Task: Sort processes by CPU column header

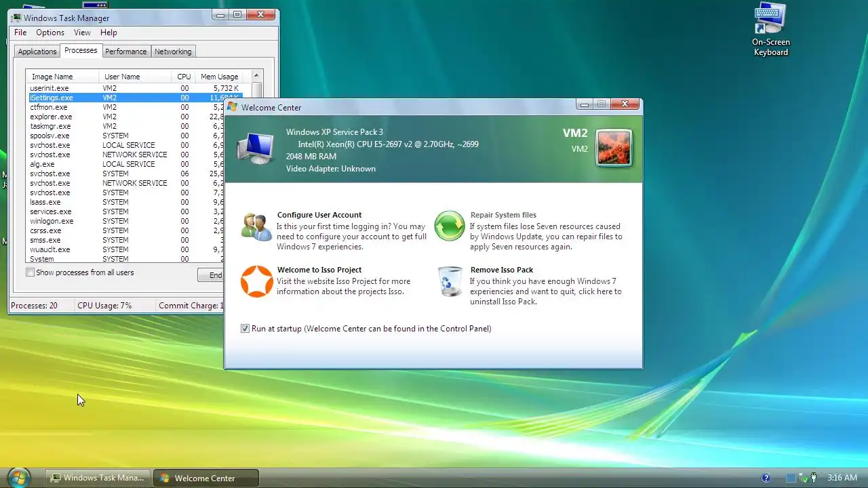Action: [x=183, y=77]
